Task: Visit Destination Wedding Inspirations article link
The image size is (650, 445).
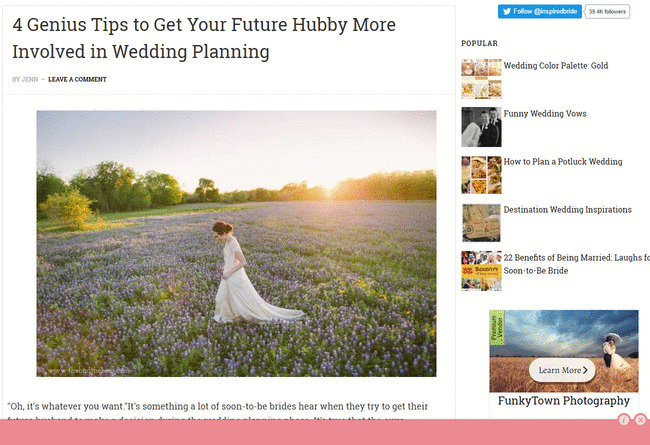Action: click(x=568, y=210)
